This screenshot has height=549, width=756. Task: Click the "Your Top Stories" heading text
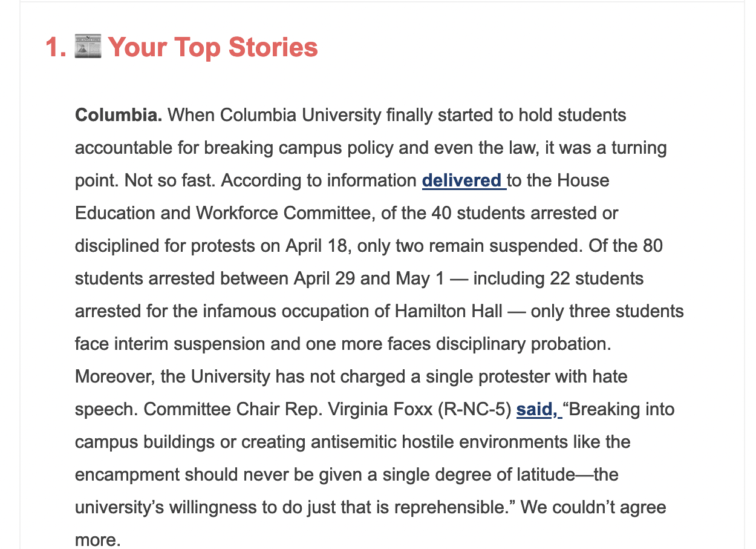213,47
